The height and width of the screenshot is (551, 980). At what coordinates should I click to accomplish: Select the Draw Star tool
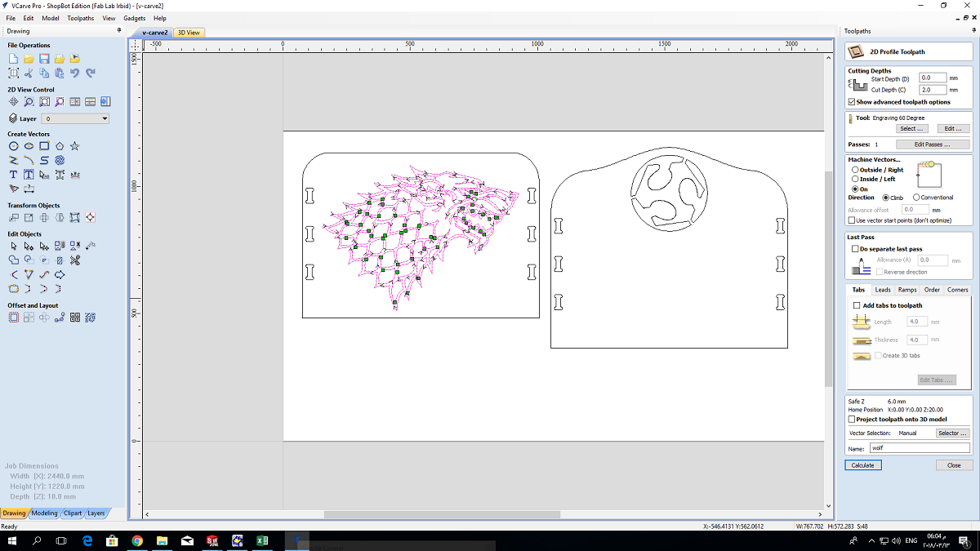[x=74, y=146]
